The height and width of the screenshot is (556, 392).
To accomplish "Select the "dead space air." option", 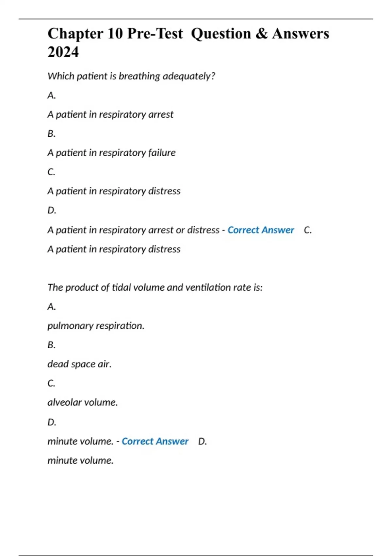I will (x=79, y=364).
